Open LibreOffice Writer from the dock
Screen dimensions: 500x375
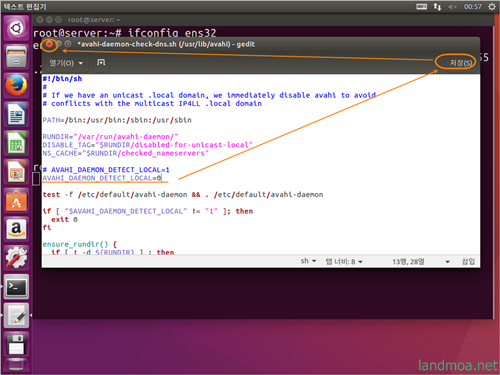pyautogui.click(x=16, y=114)
